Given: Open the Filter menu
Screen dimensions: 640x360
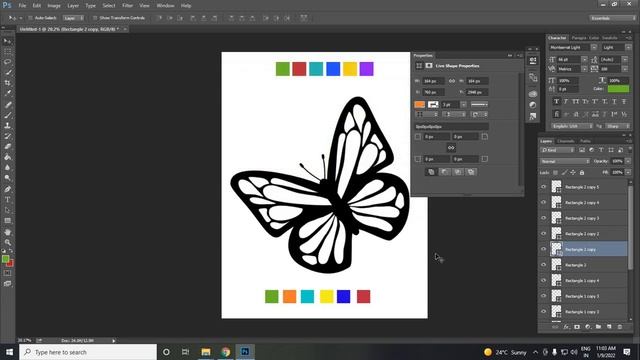Looking at the screenshot, I should 128,6.
